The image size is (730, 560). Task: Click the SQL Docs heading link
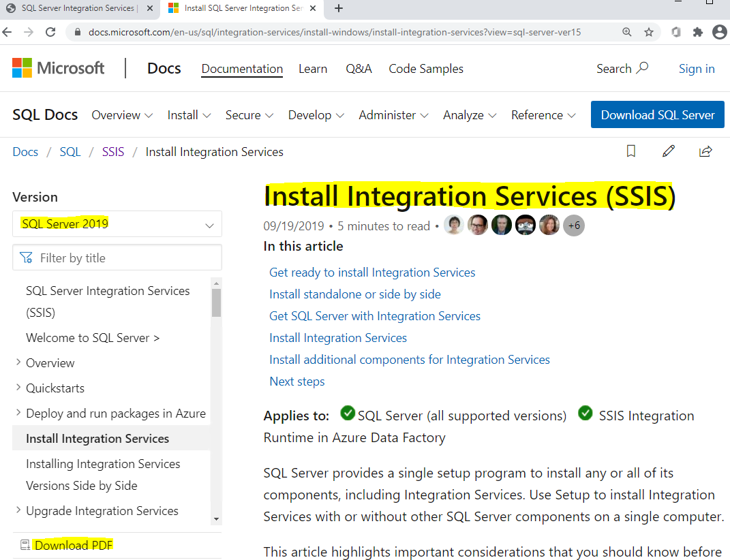point(45,114)
